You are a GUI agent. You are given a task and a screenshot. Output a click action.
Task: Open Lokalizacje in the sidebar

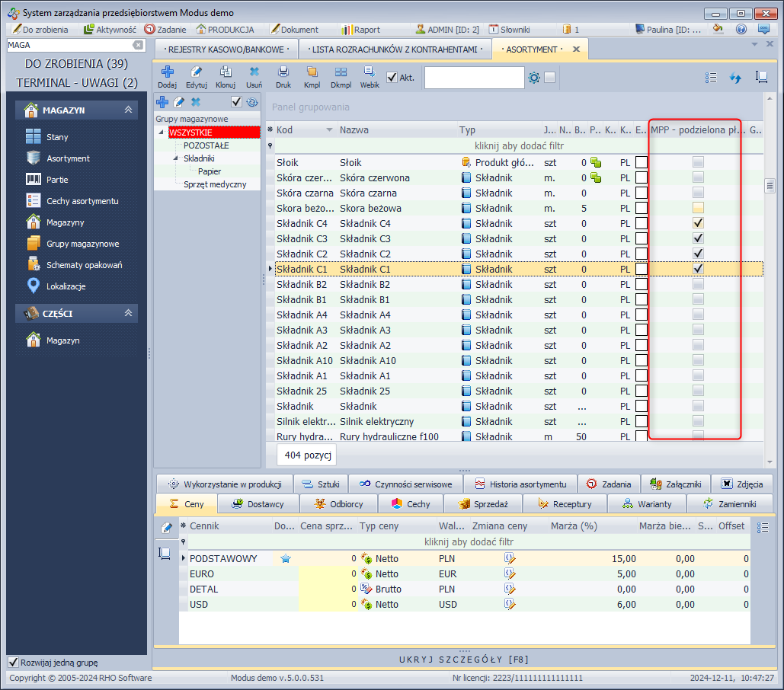coord(66,286)
